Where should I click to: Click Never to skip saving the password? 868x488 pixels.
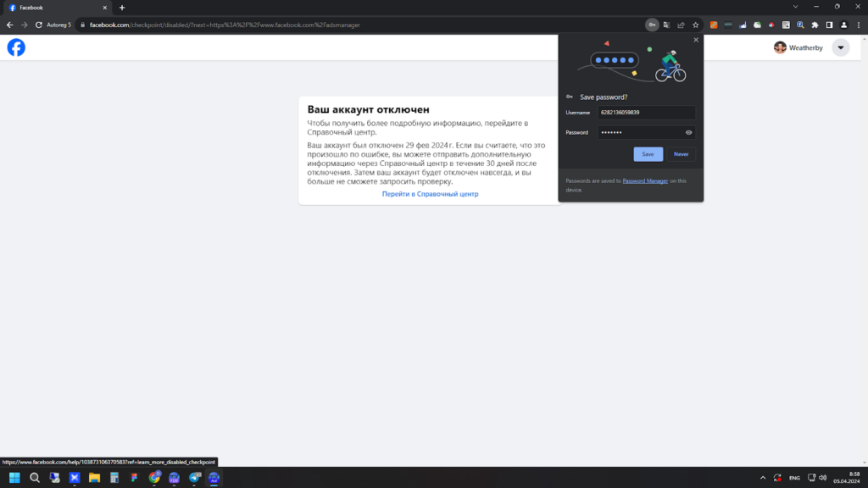[681, 154]
